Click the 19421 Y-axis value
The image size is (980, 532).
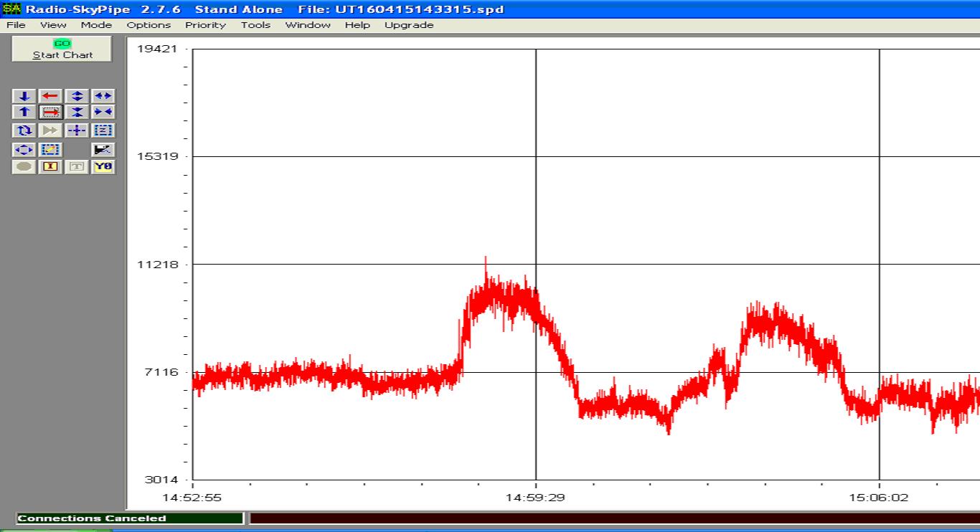[156, 49]
